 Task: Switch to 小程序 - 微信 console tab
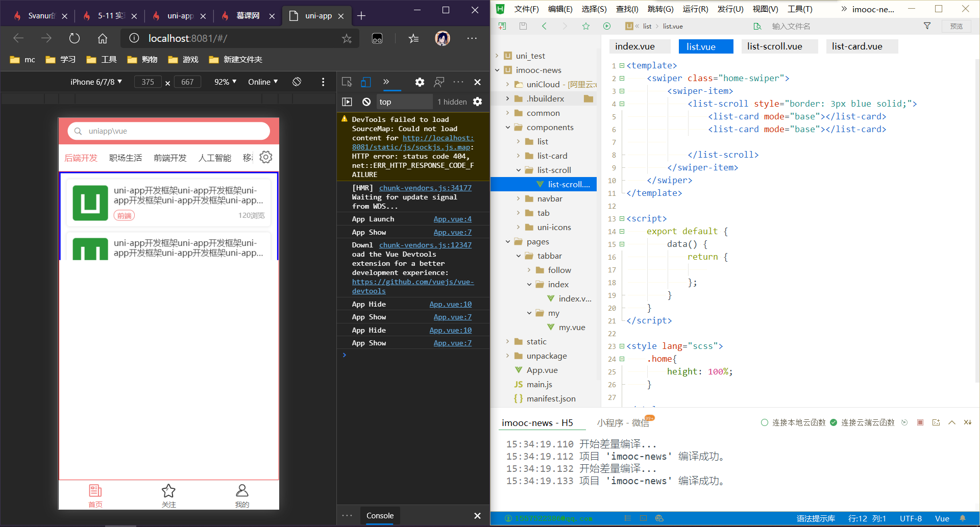point(623,422)
